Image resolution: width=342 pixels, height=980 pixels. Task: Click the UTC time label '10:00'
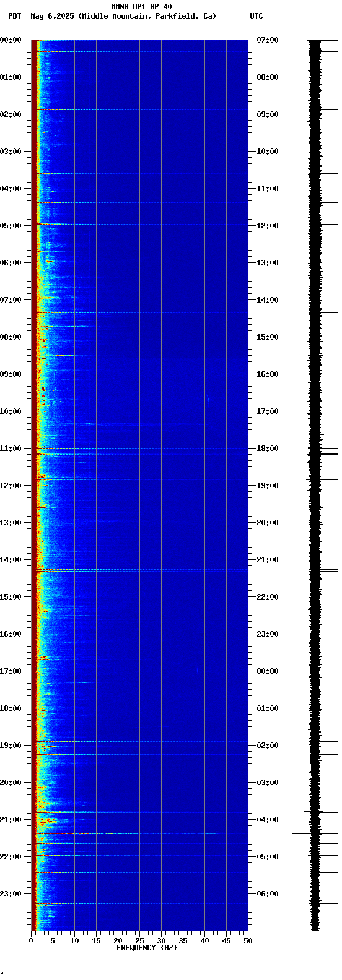pyautogui.click(x=267, y=152)
